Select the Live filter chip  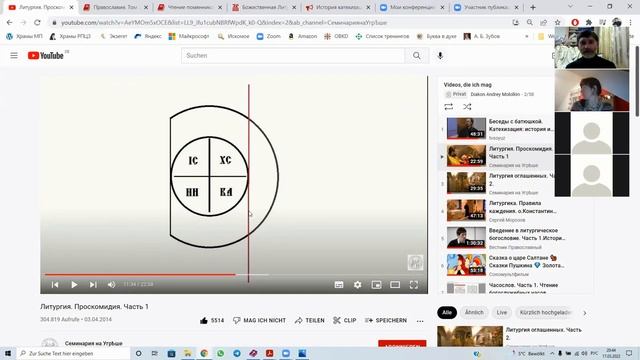[x=502, y=312]
